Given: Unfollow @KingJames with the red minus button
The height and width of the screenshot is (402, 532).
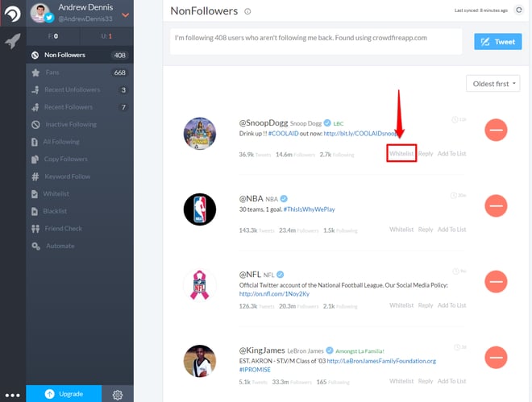Looking at the screenshot, I should pyautogui.click(x=496, y=357).
